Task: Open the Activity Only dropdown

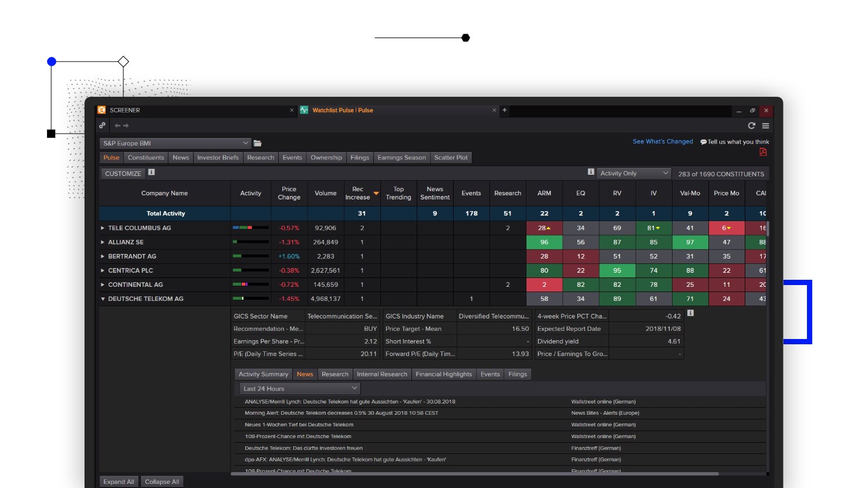Action: pos(634,173)
